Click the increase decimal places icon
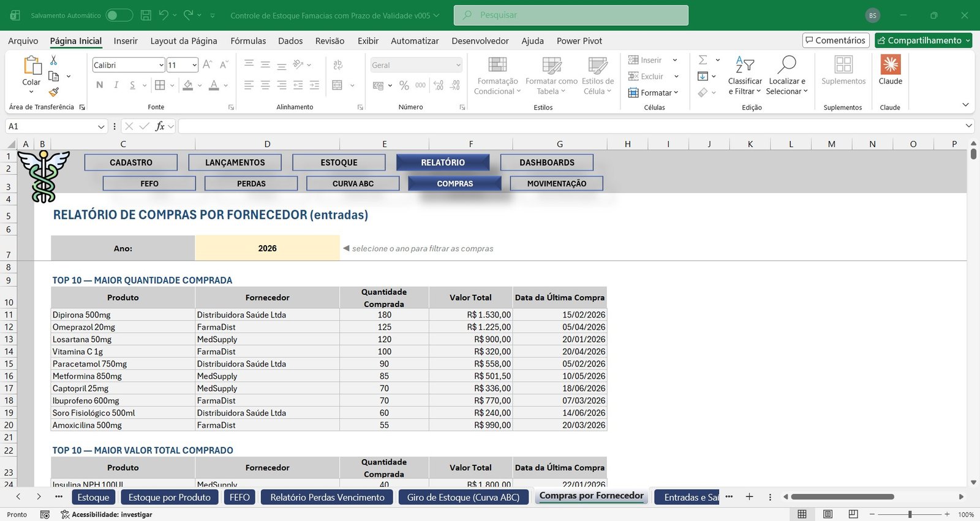Image resolution: width=980 pixels, height=521 pixels. [x=439, y=85]
